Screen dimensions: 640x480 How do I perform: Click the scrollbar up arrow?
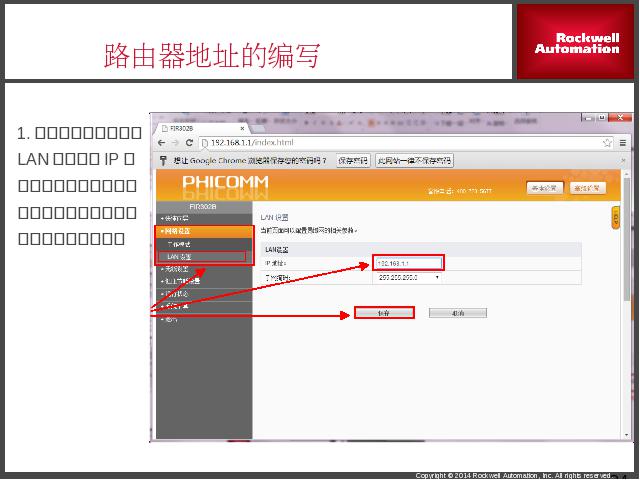pos(627,173)
